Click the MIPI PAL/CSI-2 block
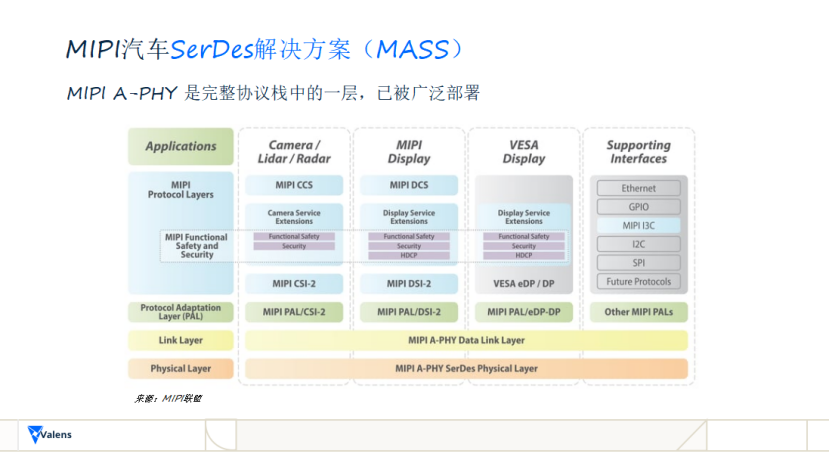The width and height of the screenshot is (830, 460). pyautogui.click(x=294, y=312)
